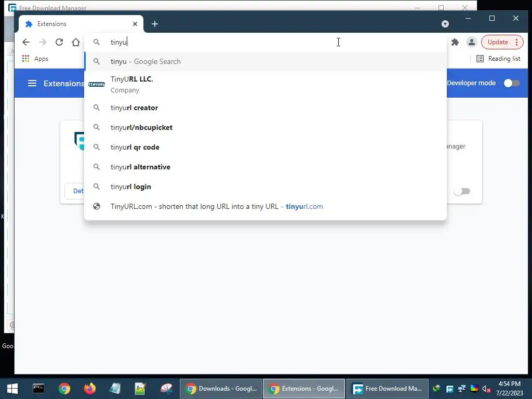Open the Apps bookmark shortcut
The image size is (532, 399).
pos(35,59)
